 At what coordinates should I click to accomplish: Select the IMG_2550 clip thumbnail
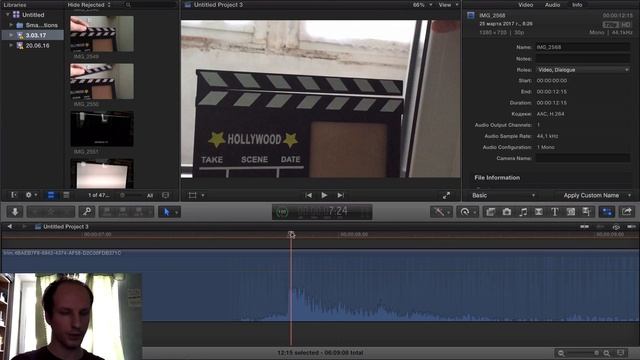click(x=102, y=81)
